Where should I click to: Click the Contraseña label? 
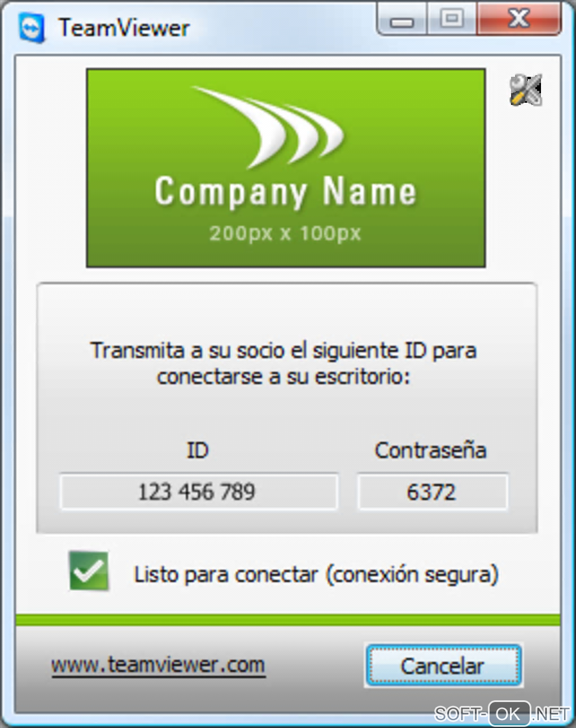click(x=431, y=450)
